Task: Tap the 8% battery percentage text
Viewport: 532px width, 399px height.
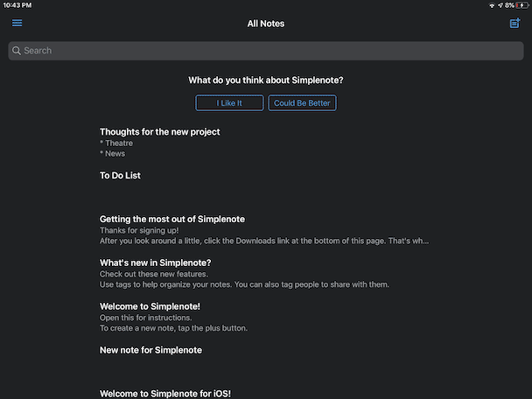Action: pyautogui.click(x=509, y=5)
